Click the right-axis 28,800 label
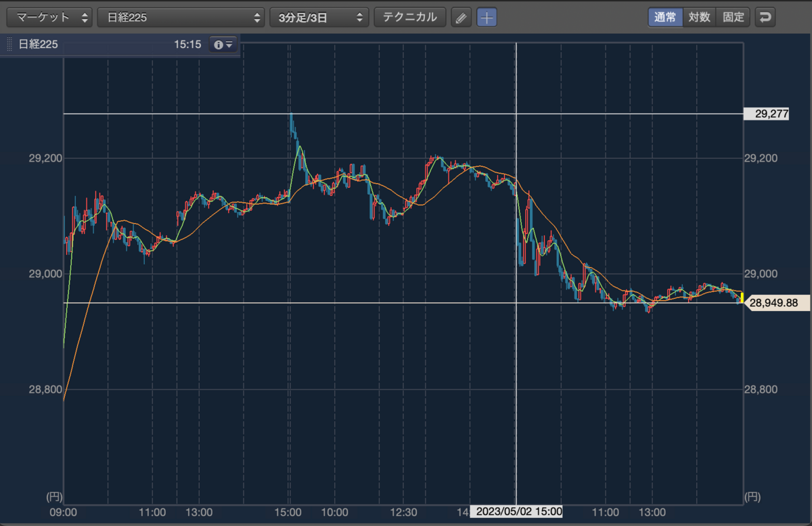Screen dimensions: 812x526 point(760,389)
